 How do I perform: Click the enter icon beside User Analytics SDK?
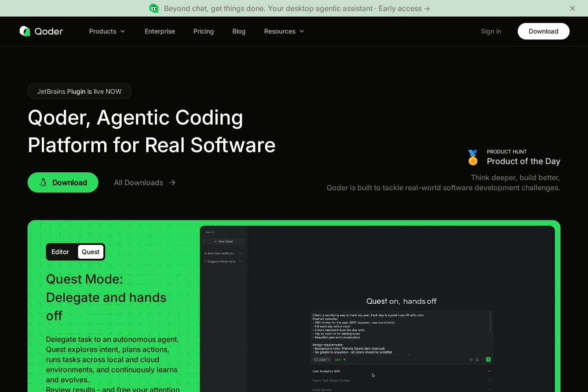click(x=489, y=371)
